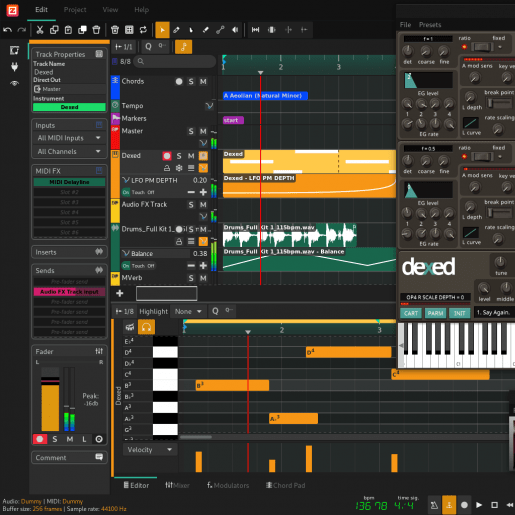The height and width of the screenshot is (515, 515).
Task: Click the copy icon in toolbar
Action: click(54, 30)
